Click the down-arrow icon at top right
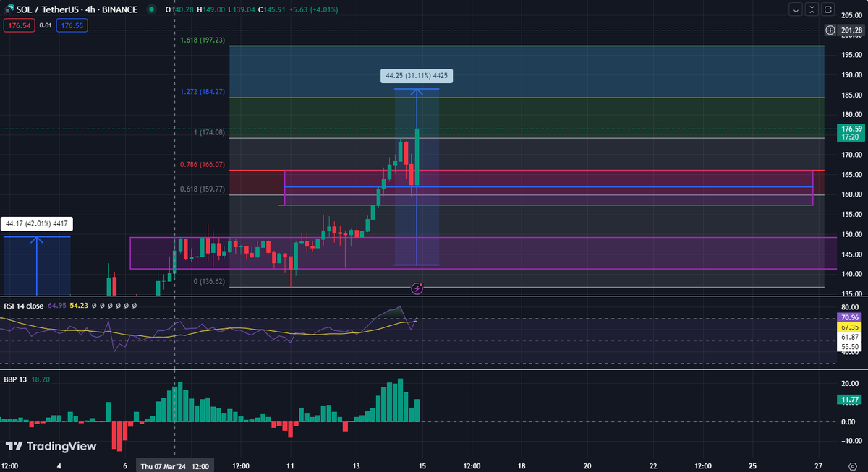 796,9
